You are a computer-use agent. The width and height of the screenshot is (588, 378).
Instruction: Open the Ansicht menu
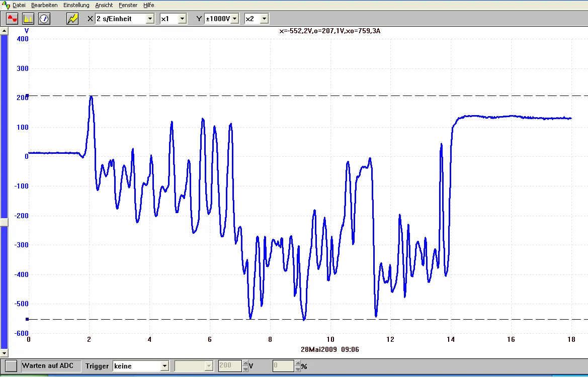pos(104,5)
